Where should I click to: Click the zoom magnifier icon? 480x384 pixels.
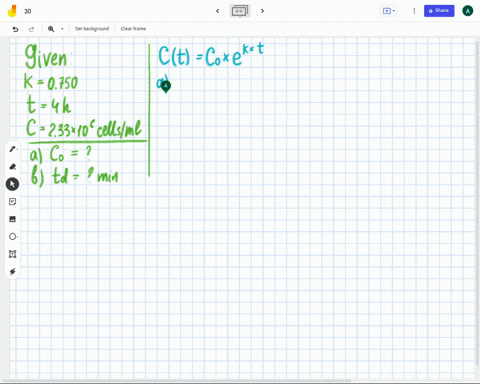[x=51, y=29]
